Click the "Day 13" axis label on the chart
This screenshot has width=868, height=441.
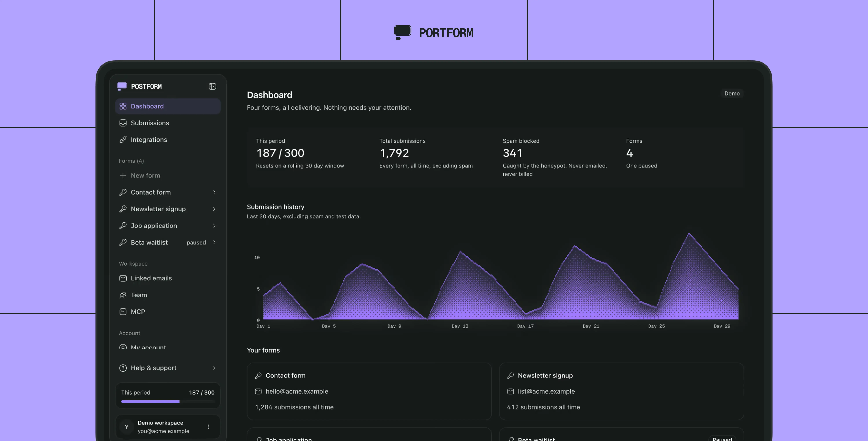(x=460, y=326)
